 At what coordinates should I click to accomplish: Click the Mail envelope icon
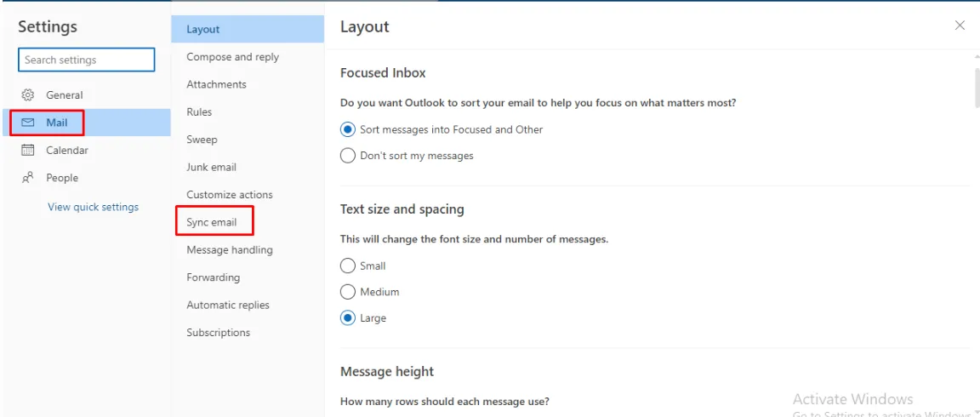coord(27,123)
